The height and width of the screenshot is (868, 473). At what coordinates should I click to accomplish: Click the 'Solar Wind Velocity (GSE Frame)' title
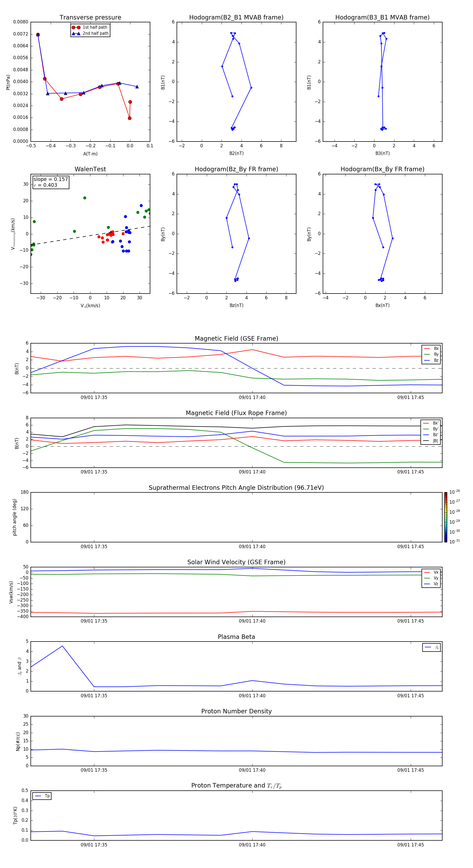tap(236, 562)
